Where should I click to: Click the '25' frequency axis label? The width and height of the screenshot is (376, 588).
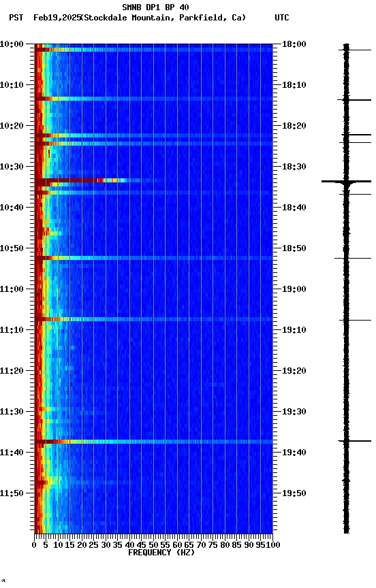94,545
